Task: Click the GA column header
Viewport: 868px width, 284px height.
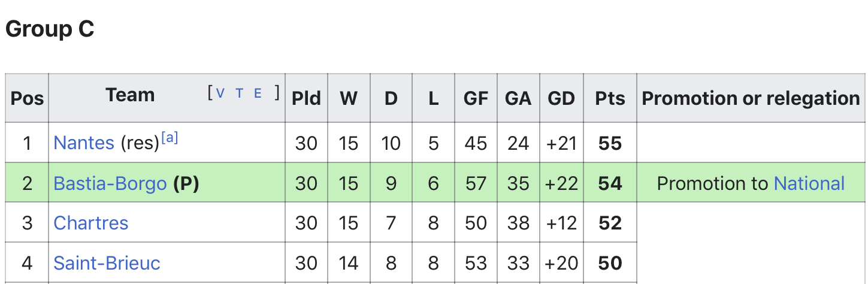Action: click(518, 98)
